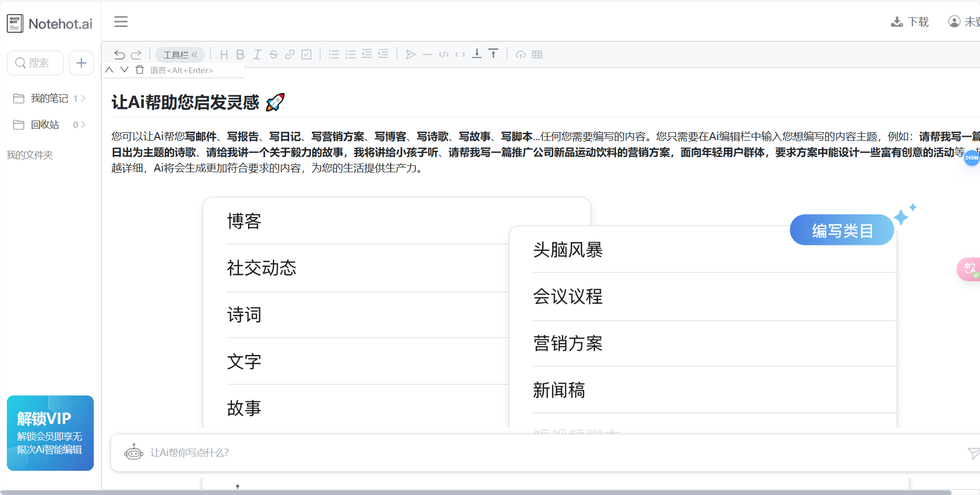Collapse the toolbar via 工具栏 button
Screen dimensions: 980x495
click(180, 54)
